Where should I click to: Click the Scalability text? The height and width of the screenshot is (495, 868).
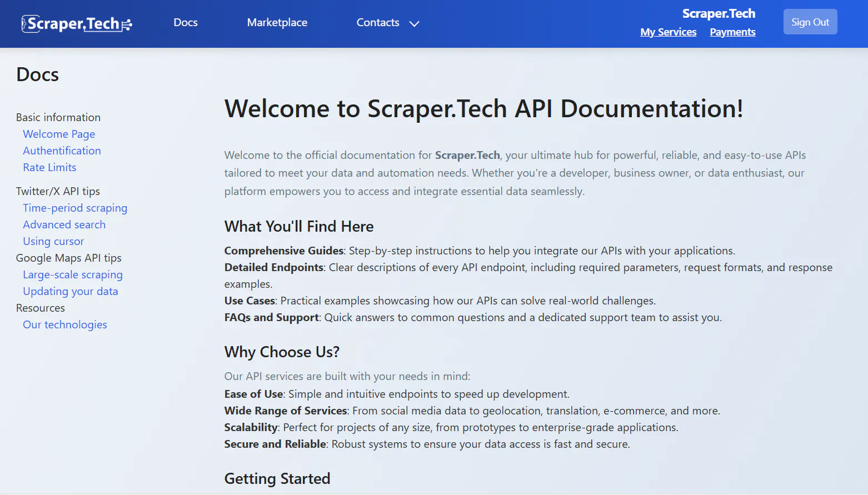point(251,427)
